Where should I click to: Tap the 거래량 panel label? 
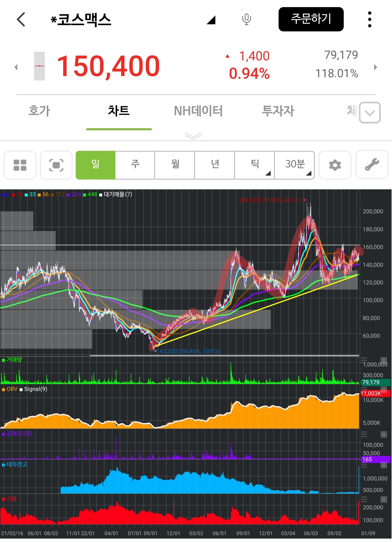coord(12,360)
